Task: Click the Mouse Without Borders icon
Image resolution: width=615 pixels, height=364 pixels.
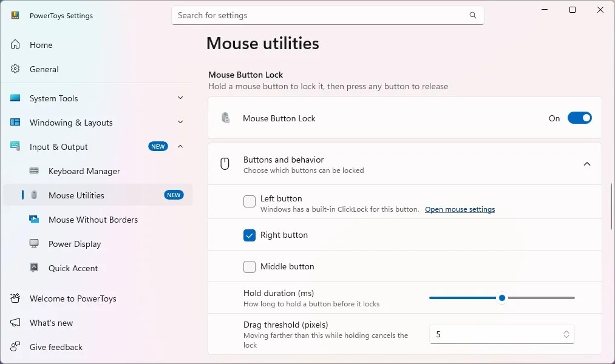Action: tap(34, 219)
